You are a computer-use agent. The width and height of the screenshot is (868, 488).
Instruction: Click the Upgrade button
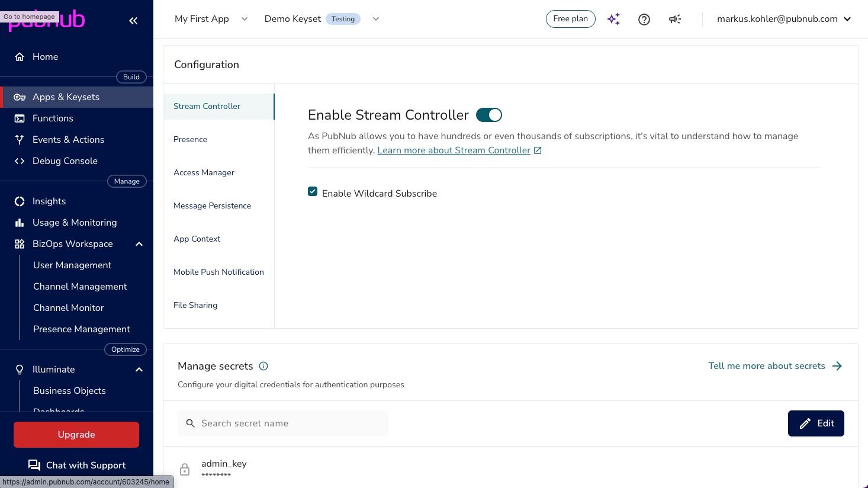[x=76, y=434]
